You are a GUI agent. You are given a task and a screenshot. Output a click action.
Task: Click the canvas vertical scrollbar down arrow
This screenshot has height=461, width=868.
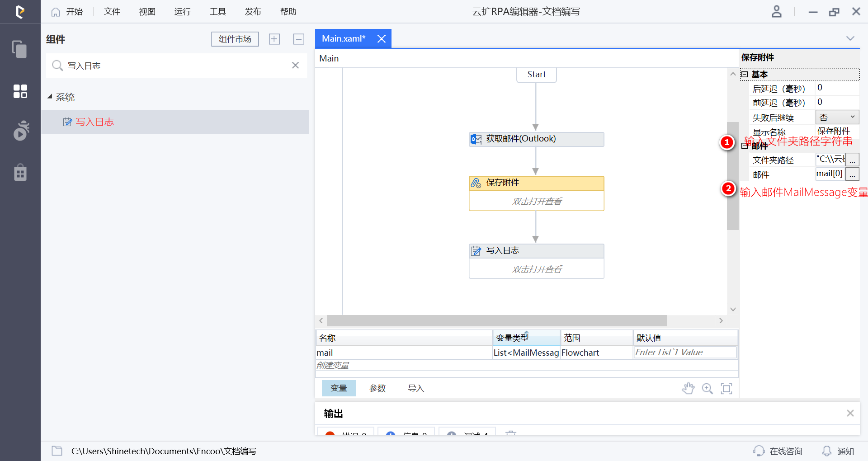(x=733, y=310)
